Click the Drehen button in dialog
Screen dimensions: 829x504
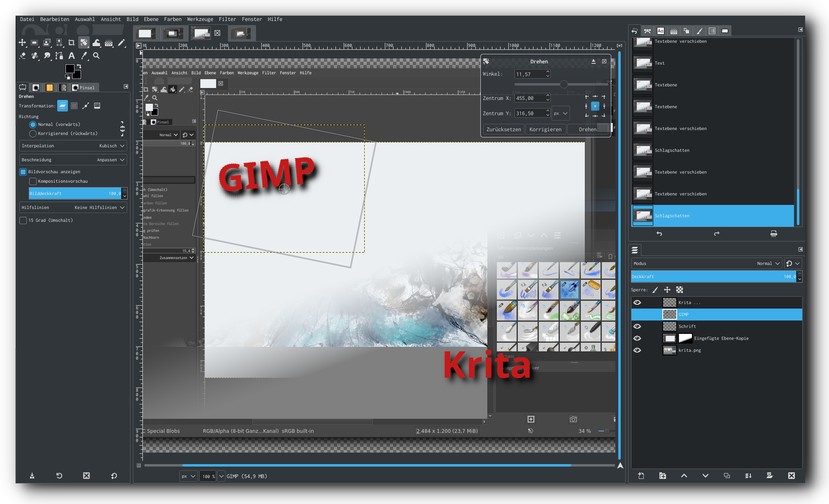click(588, 129)
